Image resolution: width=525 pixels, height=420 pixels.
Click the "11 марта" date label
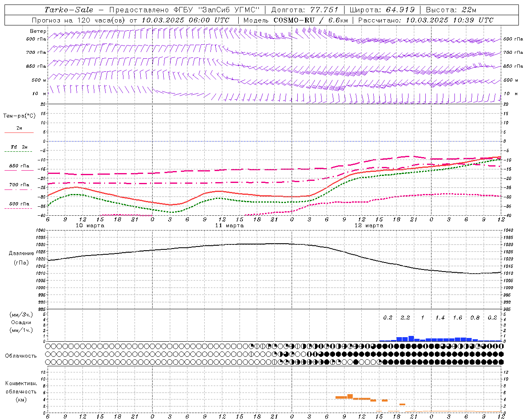tap(230, 225)
